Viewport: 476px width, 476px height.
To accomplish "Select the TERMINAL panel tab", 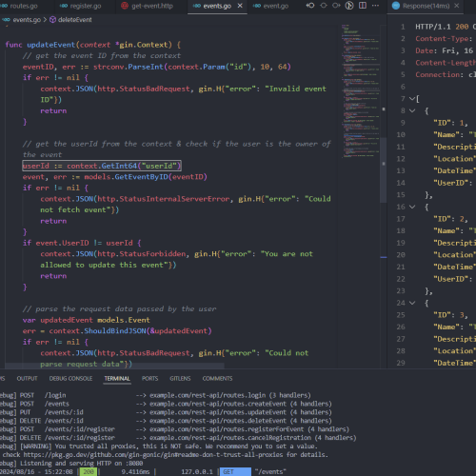I will coord(117,379).
